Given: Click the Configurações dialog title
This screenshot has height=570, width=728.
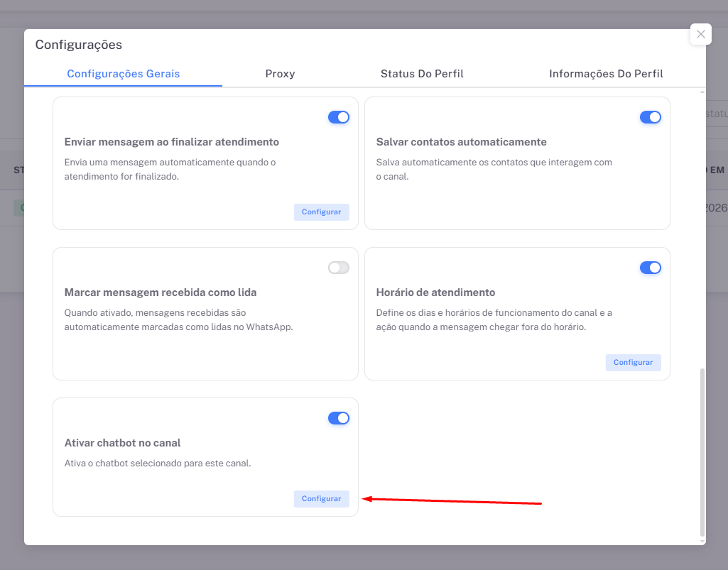Looking at the screenshot, I should [x=79, y=45].
